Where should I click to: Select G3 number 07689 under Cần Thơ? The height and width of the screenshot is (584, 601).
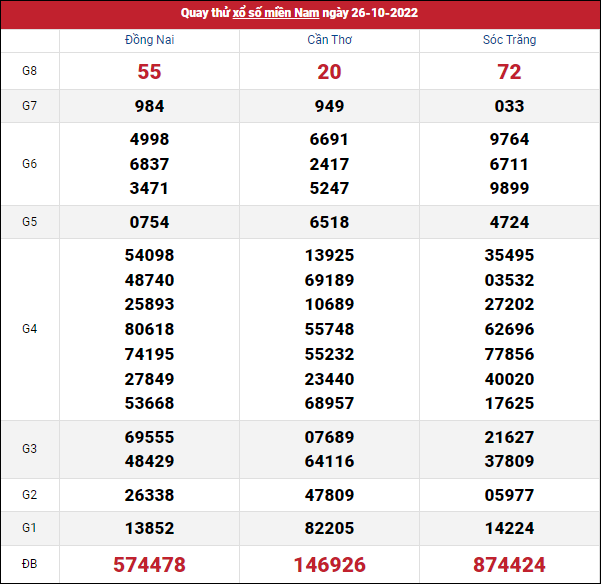coord(329,437)
